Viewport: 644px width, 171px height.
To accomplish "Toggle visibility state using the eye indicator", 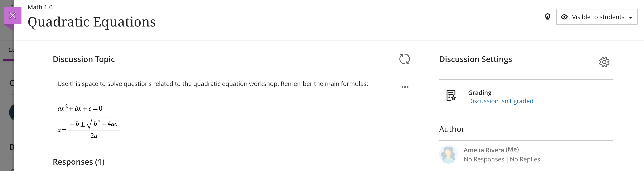I will (x=565, y=17).
